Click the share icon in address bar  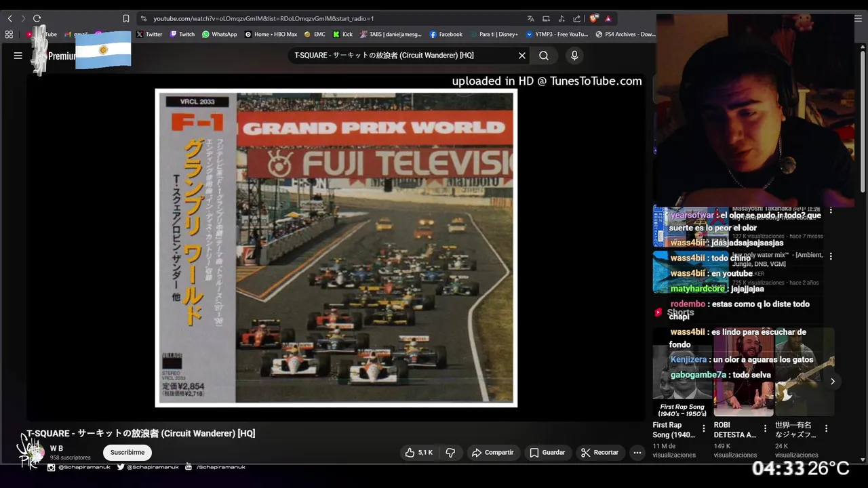pos(576,18)
